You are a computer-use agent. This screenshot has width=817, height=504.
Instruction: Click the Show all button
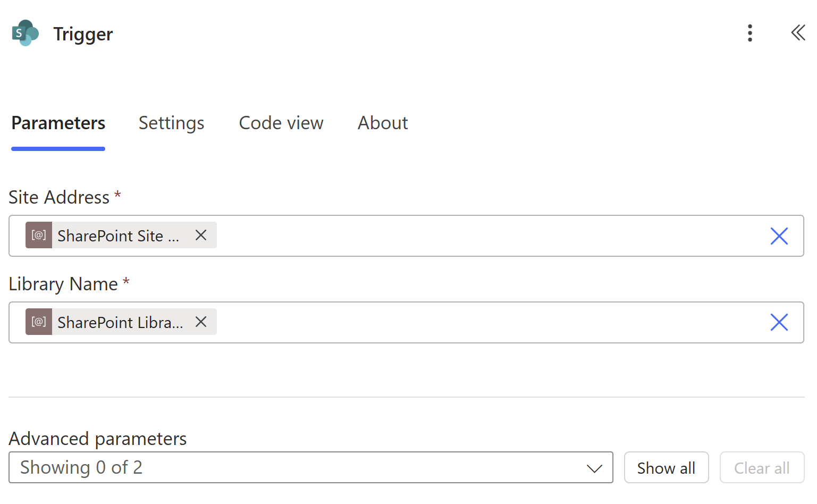tap(666, 467)
